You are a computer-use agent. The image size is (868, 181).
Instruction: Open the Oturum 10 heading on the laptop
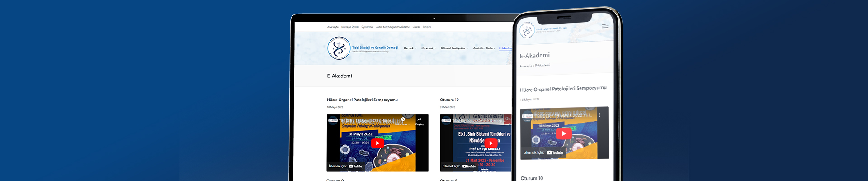[449, 100]
